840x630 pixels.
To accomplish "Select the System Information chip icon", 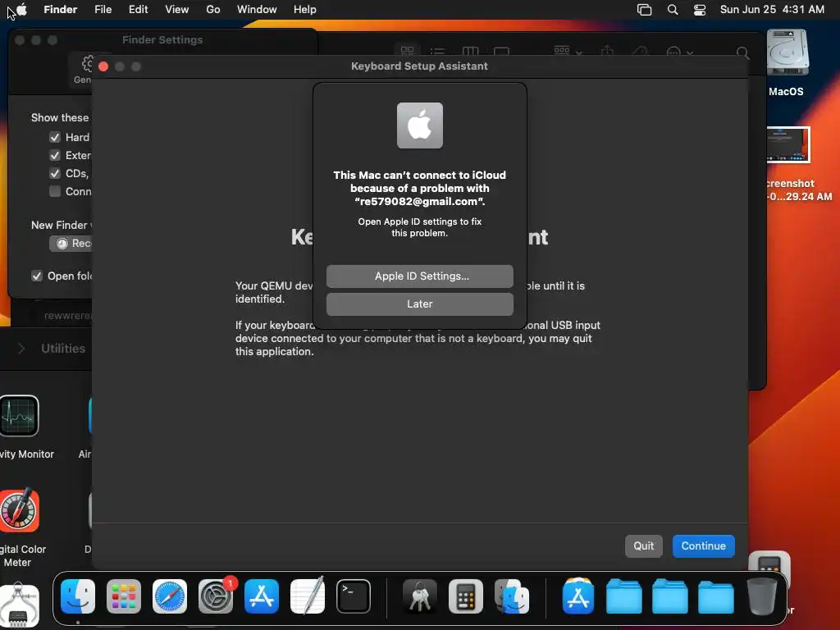I will click(x=20, y=605).
